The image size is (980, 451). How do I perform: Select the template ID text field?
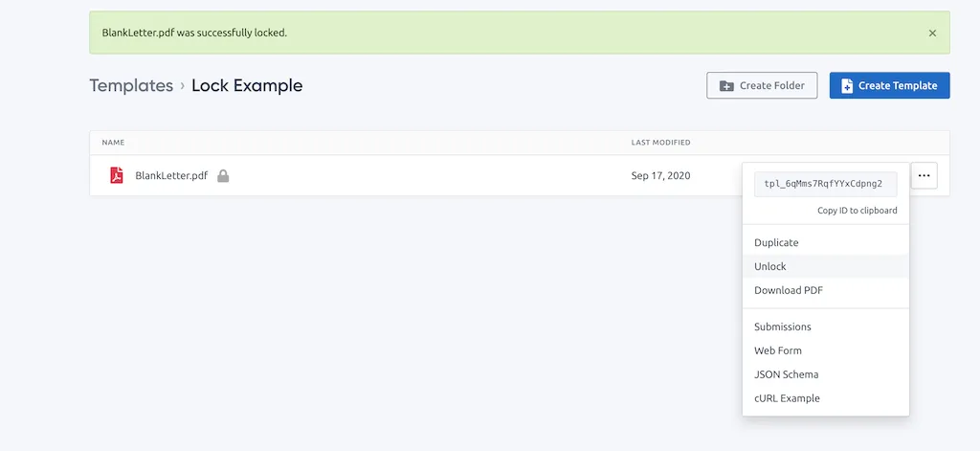pos(825,184)
